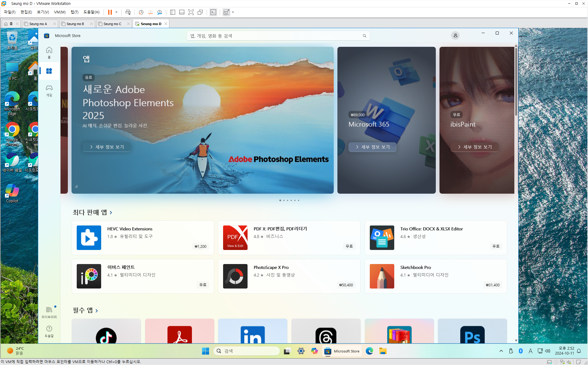588x365 pixels.
Task: Open stretch mode dropdown arrow in toolbar
Action: click(x=233, y=12)
